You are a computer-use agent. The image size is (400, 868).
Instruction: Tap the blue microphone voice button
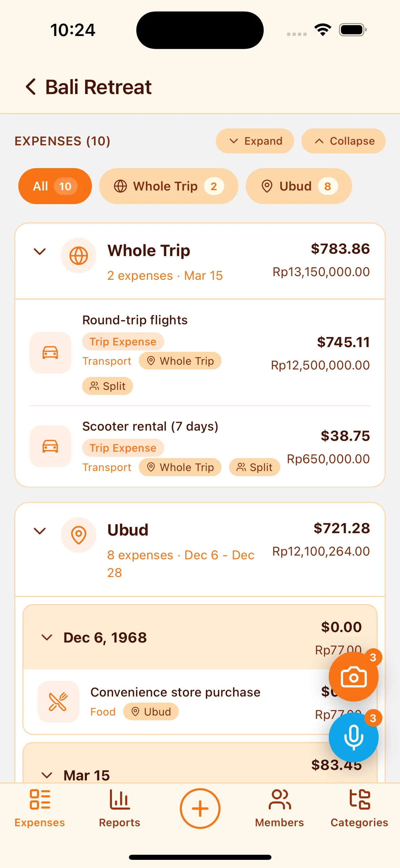tap(353, 737)
